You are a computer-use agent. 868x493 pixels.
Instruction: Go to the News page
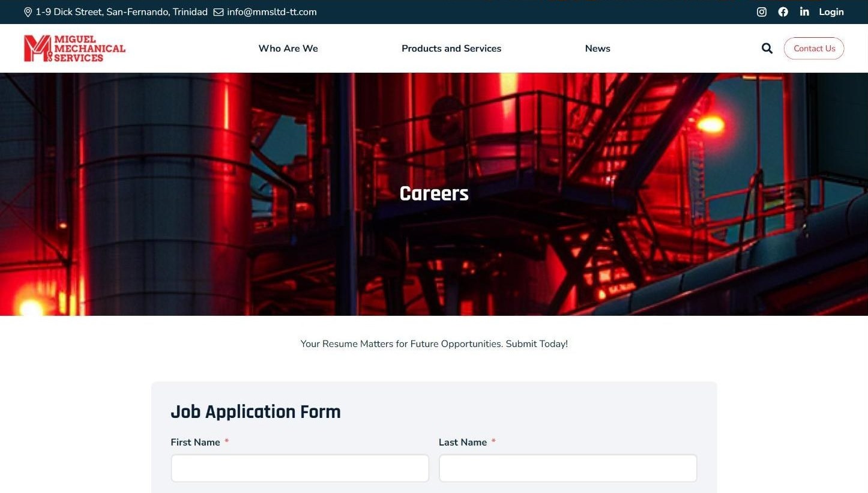point(598,49)
